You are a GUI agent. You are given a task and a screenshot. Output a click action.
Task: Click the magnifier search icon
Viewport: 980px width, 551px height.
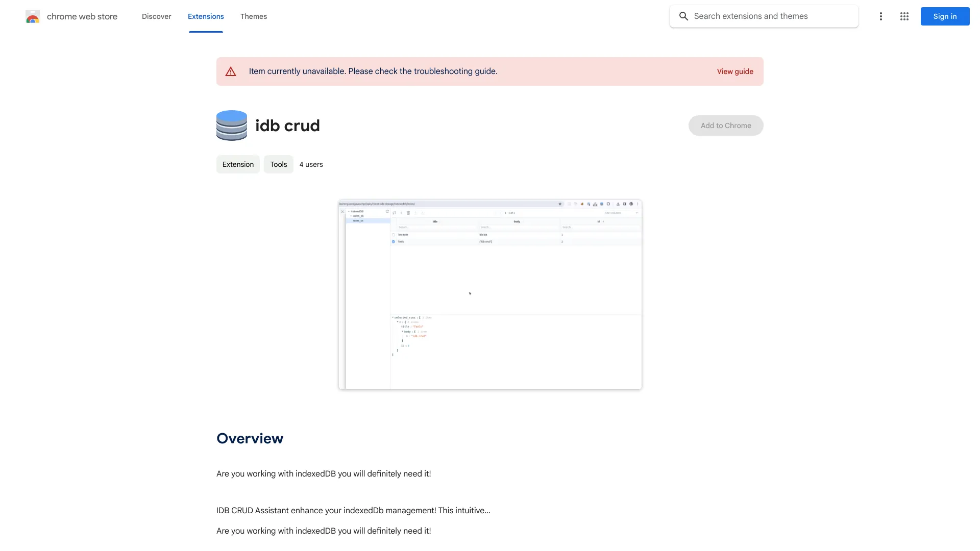[x=683, y=16]
